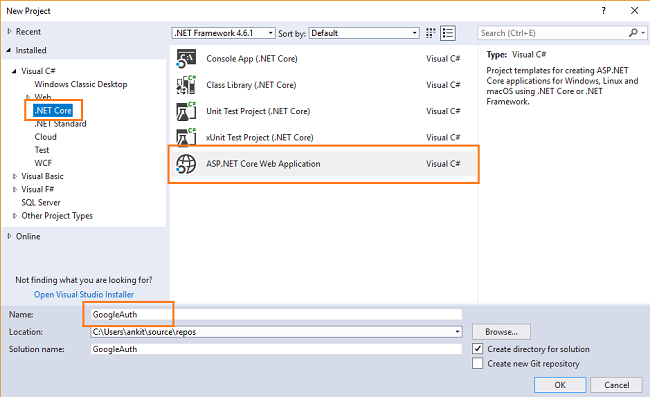Select the xUnit Test Project icon
The image size is (650, 397).
coord(186,137)
